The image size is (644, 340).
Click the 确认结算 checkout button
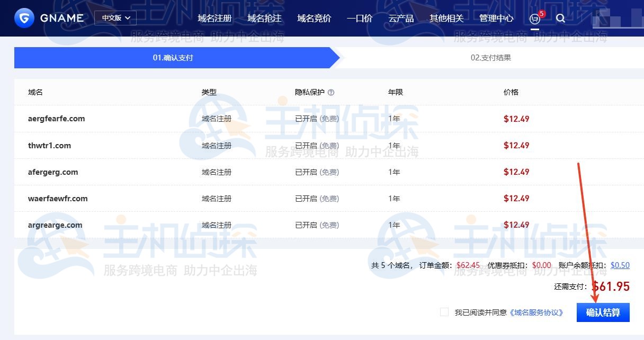click(603, 312)
